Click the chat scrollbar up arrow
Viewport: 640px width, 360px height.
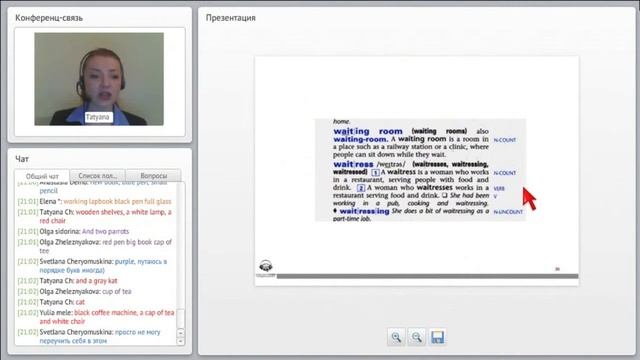[x=180, y=333]
